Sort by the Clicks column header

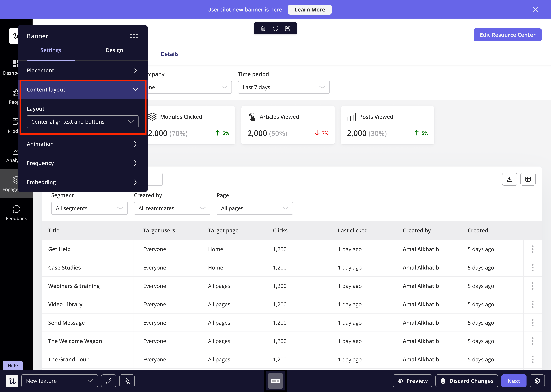(280, 231)
